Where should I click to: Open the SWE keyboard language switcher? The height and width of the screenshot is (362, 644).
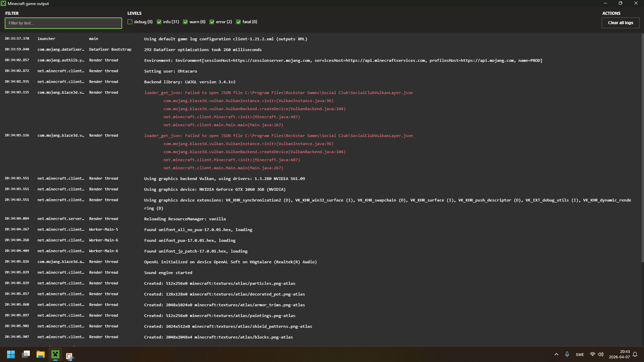pos(580,355)
